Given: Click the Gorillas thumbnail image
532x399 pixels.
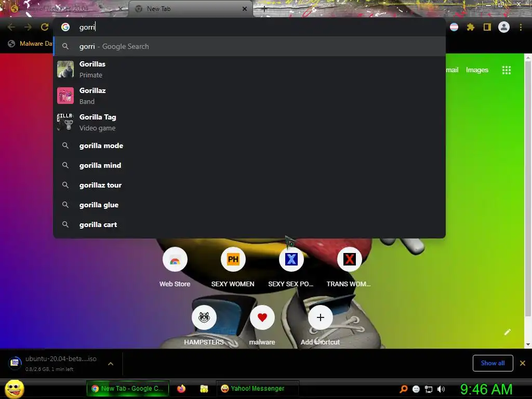Looking at the screenshot, I should point(65,69).
